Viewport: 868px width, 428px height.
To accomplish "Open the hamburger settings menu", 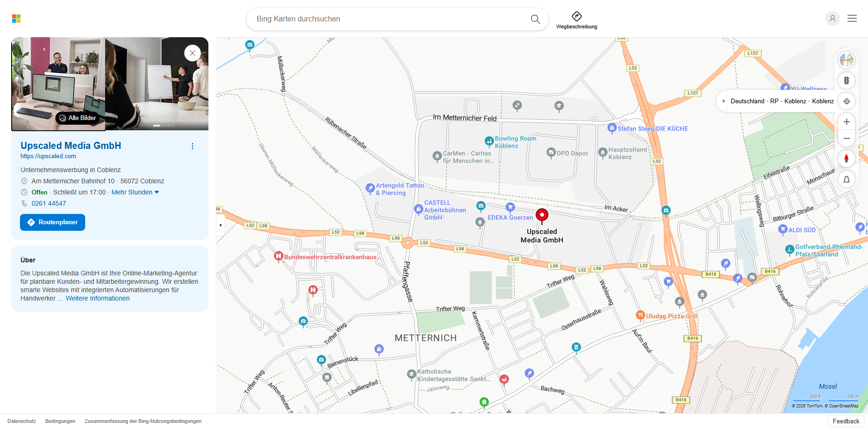I will click(x=852, y=19).
